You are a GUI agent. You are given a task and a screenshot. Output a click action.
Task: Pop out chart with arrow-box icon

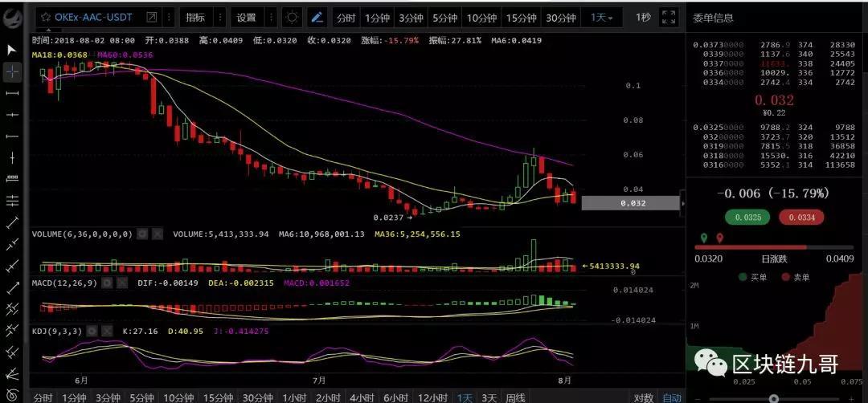click(151, 17)
